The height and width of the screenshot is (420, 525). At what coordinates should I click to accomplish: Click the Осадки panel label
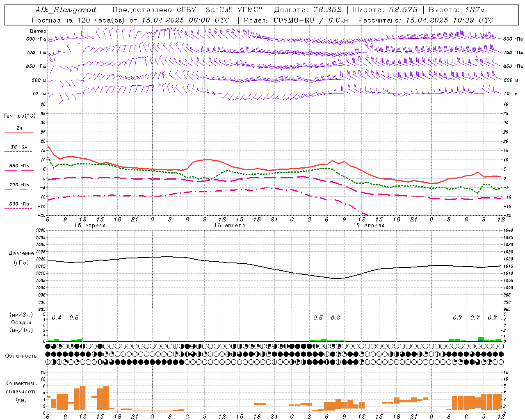21,322
